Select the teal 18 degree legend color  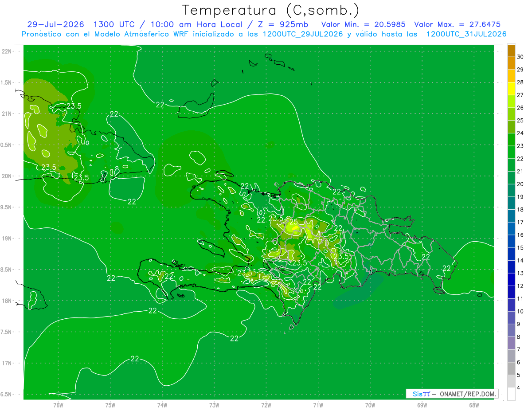511,204
